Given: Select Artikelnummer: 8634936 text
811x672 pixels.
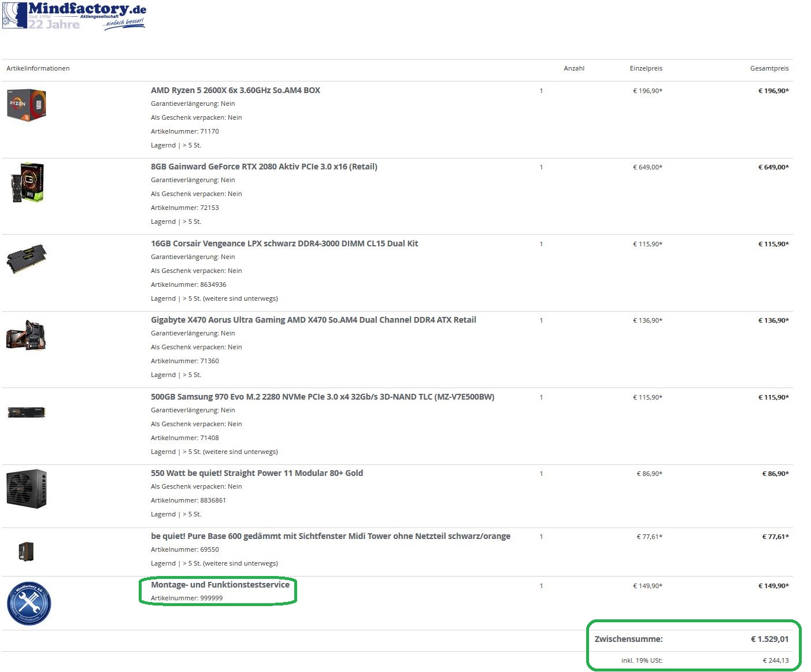Looking at the screenshot, I should click(x=188, y=285).
